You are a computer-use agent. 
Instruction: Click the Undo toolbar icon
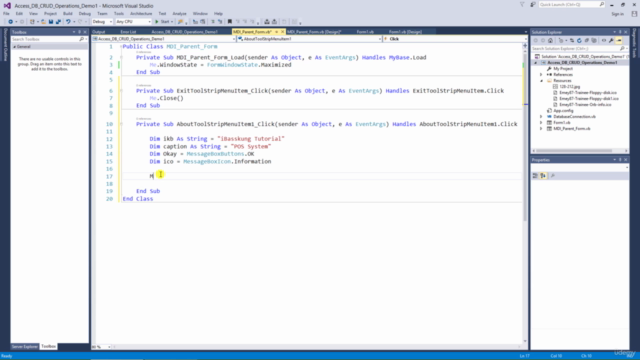(68, 22)
